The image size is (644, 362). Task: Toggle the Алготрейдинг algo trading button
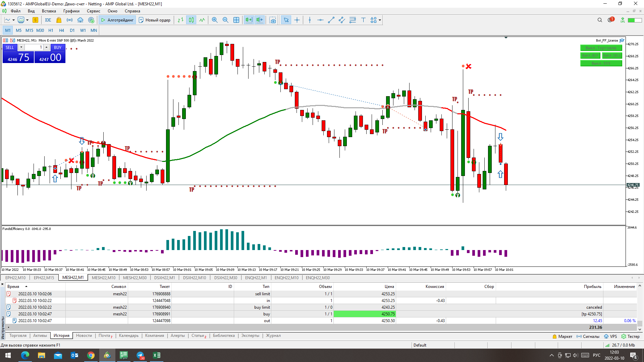[x=117, y=20]
